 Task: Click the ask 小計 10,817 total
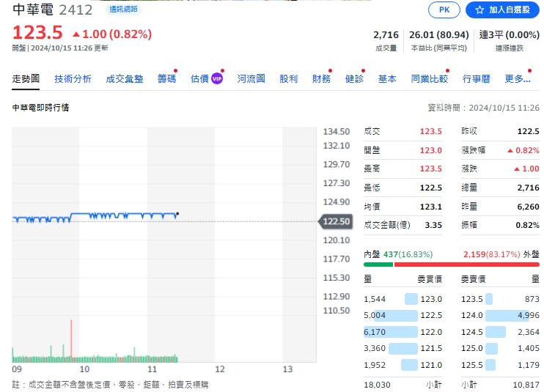(x=526, y=385)
